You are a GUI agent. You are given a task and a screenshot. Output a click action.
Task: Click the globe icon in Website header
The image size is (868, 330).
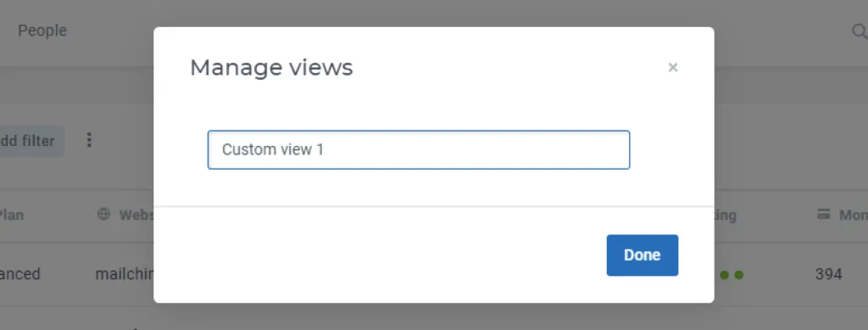tap(103, 215)
